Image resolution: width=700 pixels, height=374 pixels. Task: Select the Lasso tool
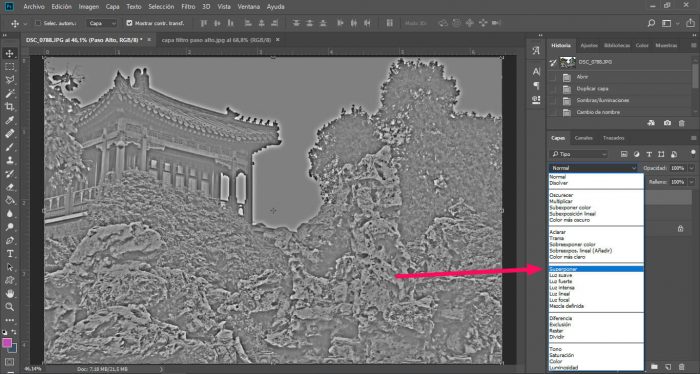click(9, 80)
